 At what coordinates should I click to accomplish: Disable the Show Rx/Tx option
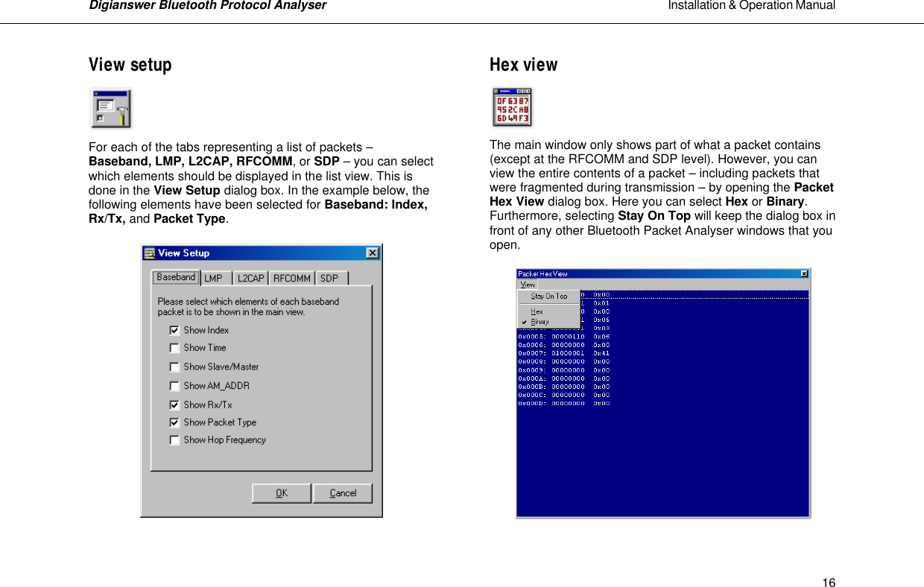pos(174,404)
